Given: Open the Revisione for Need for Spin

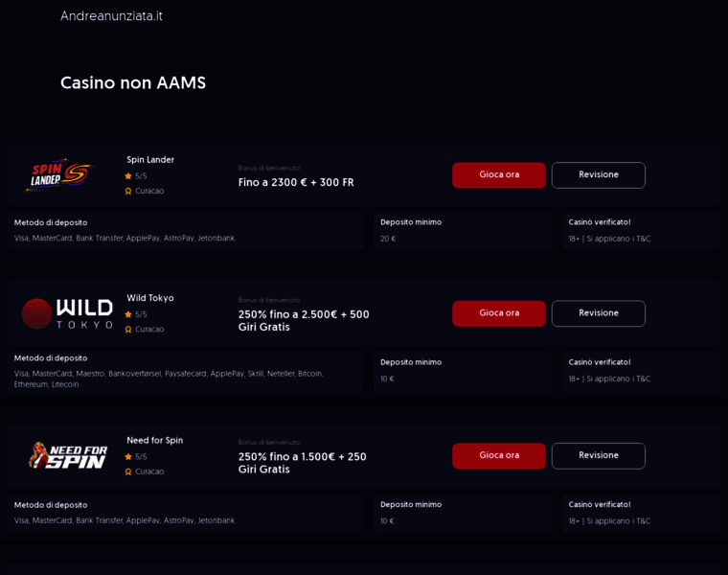Looking at the screenshot, I should (x=598, y=455).
